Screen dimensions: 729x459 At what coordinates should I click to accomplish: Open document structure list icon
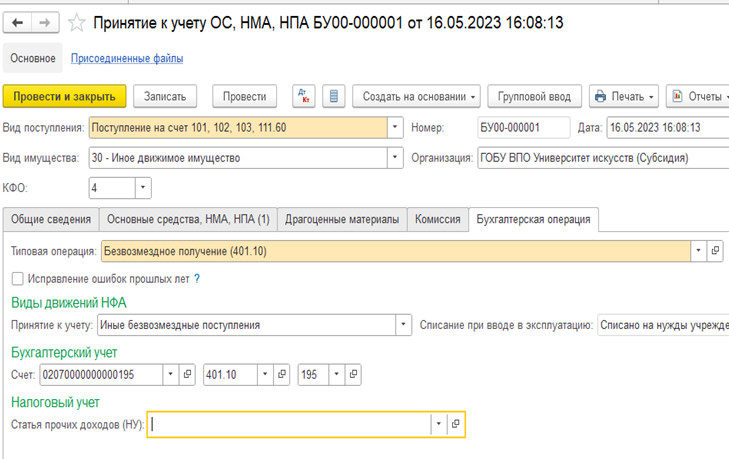[x=334, y=96]
